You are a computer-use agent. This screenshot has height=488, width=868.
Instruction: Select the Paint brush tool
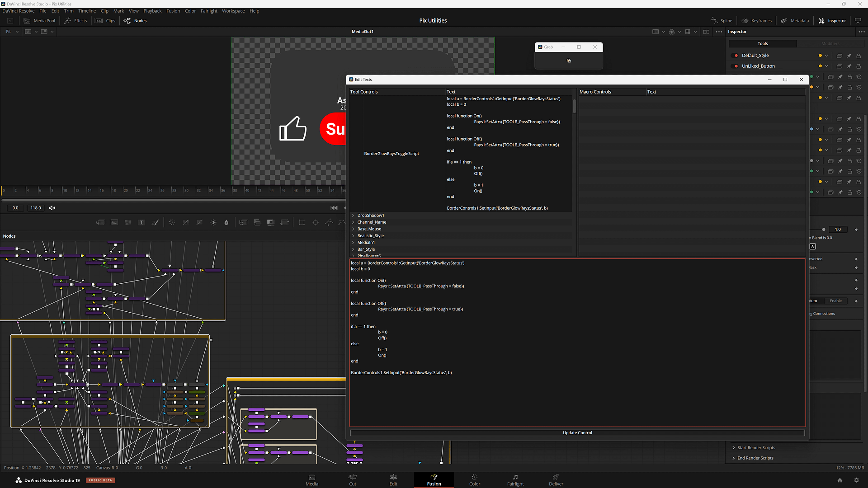(155, 222)
